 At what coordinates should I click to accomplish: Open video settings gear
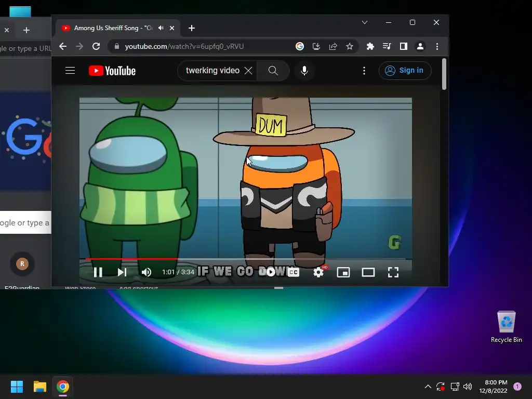coord(318,272)
